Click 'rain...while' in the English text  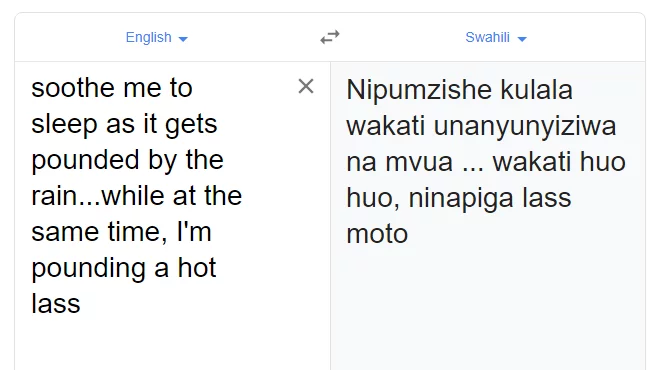pos(101,196)
